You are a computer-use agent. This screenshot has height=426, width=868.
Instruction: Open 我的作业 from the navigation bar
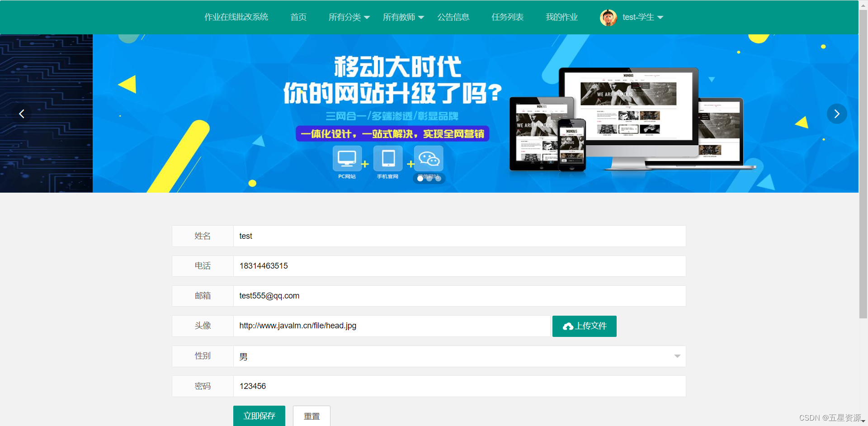[561, 17]
